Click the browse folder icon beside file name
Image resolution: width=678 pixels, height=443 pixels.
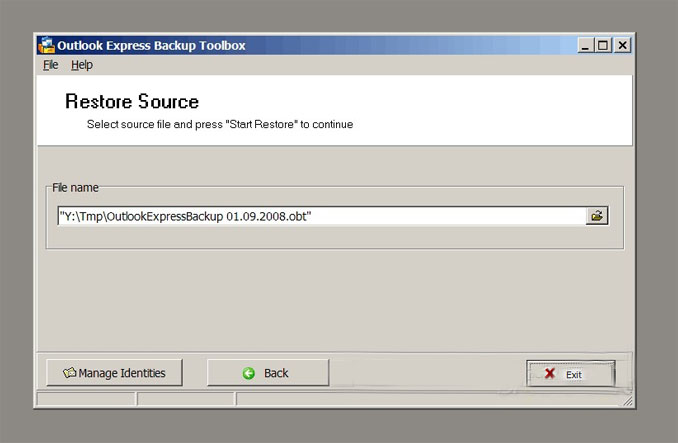coord(597,216)
